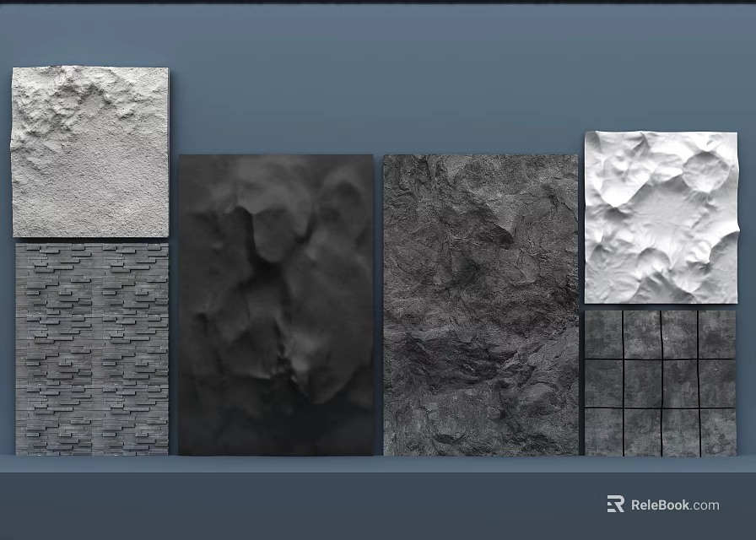Select the light gray rough stucco panel
Screen dimensions: 756x540
pos(90,152)
